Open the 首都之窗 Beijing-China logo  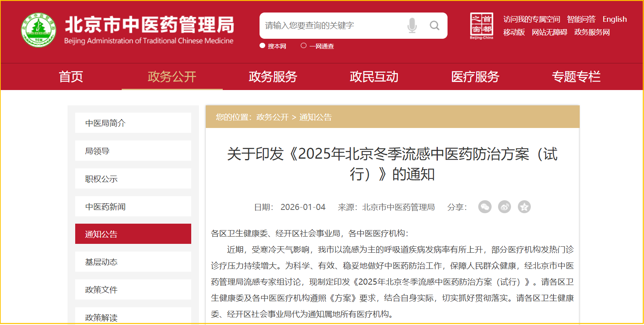481,26
